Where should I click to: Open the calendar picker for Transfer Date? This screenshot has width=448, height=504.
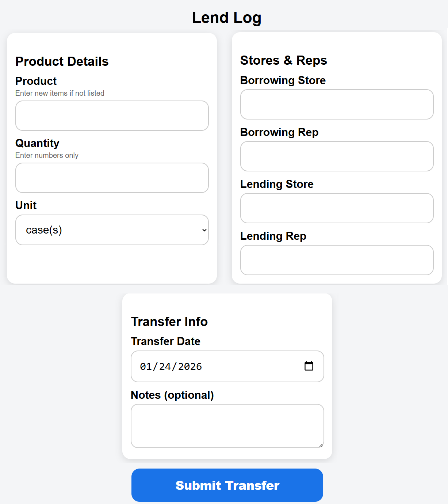point(309,366)
